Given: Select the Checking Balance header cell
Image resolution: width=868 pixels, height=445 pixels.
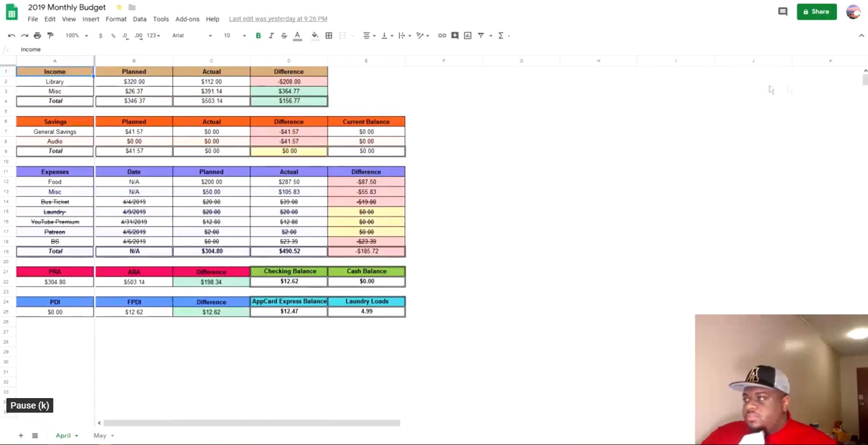Looking at the screenshot, I should pos(289,271).
